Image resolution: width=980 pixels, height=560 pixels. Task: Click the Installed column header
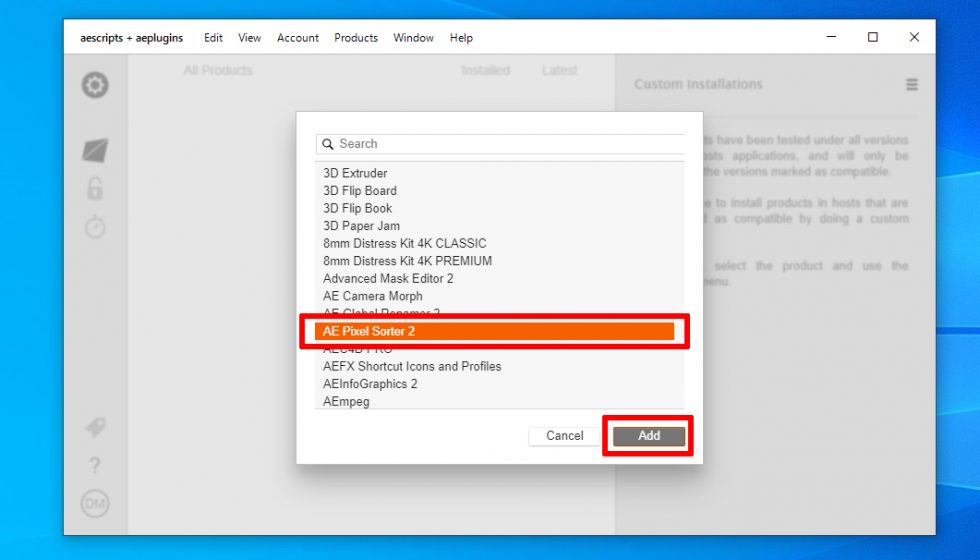pos(486,71)
